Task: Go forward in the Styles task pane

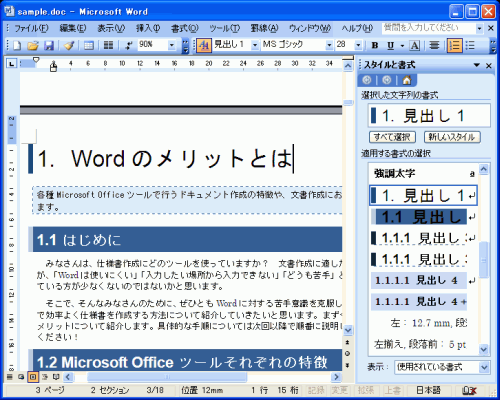Action: [x=387, y=80]
